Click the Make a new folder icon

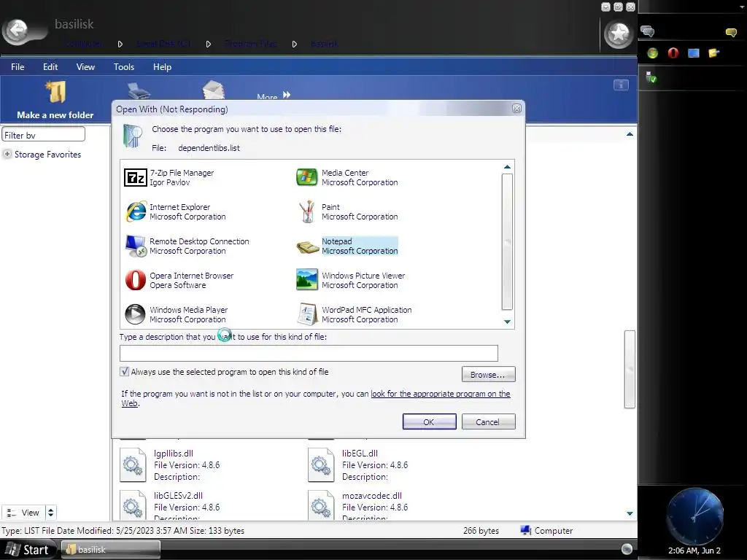55,93
